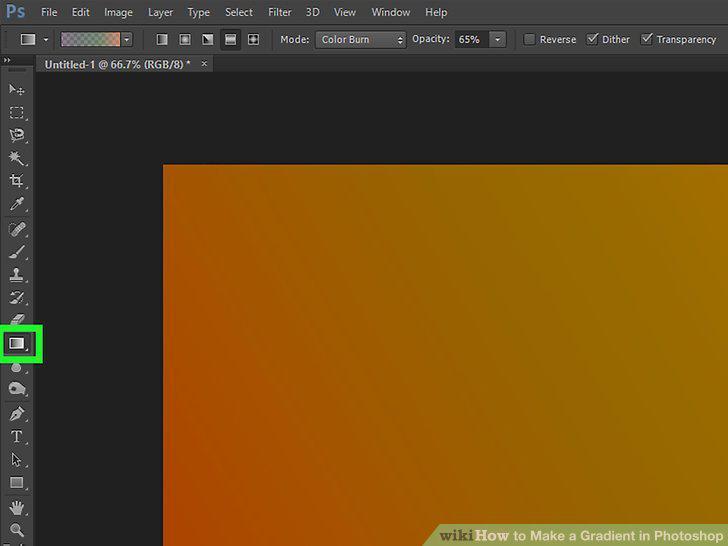Image resolution: width=728 pixels, height=546 pixels.
Task: Click the Mode label
Action: [x=294, y=39]
